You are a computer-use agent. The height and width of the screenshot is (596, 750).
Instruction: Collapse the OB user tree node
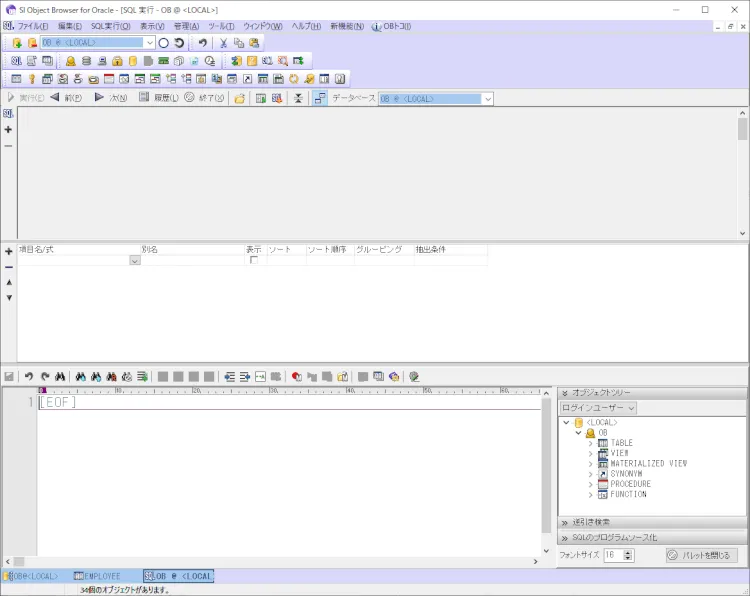coord(579,433)
